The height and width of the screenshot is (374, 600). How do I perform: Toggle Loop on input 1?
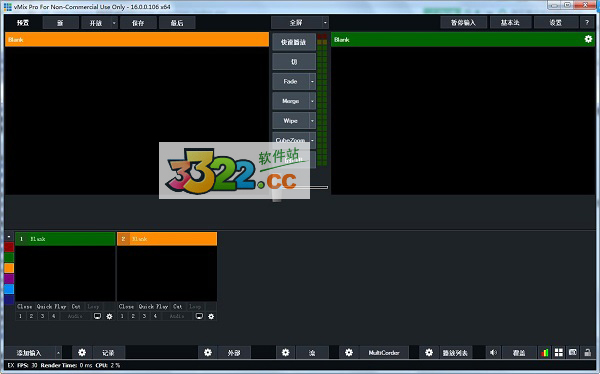(93, 306)
